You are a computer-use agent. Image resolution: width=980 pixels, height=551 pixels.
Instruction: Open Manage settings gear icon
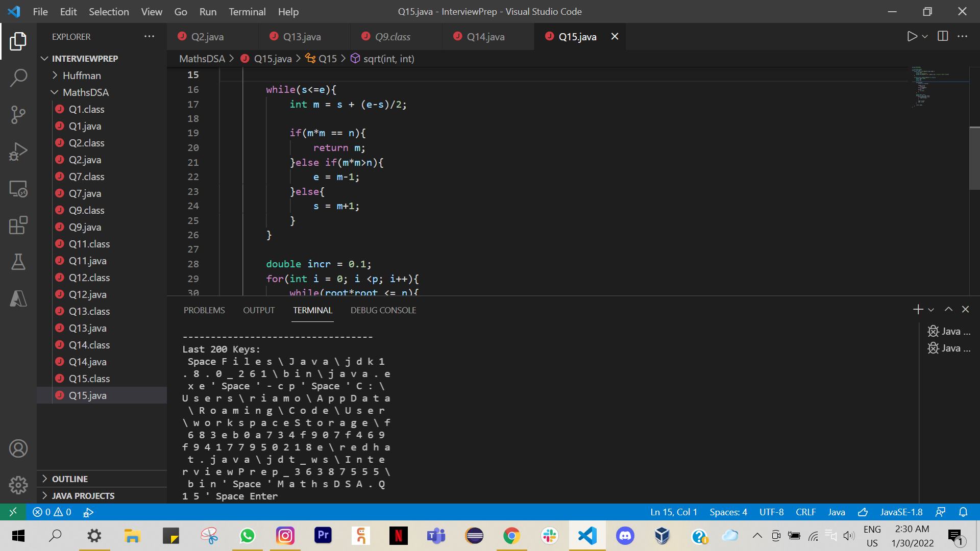point(19,485)
